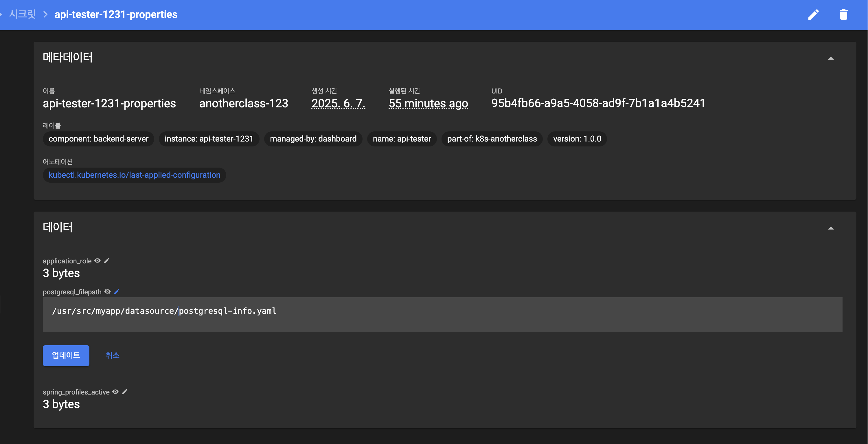
Task: Click the breadcrumb chevron before api-tester-1231-properties
Action: (x=45, y=14)
